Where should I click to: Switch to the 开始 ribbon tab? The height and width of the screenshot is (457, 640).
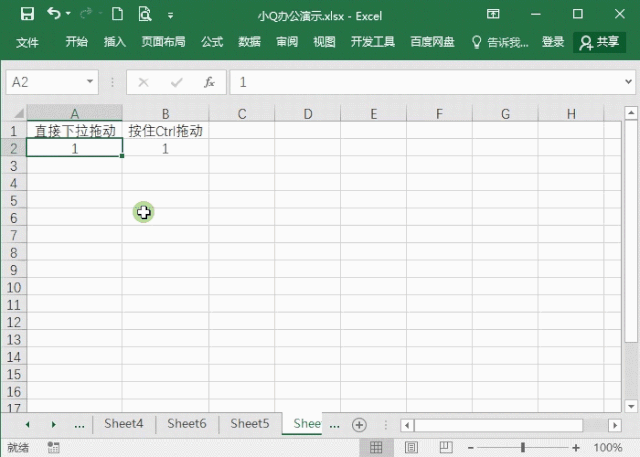(77, 42)
